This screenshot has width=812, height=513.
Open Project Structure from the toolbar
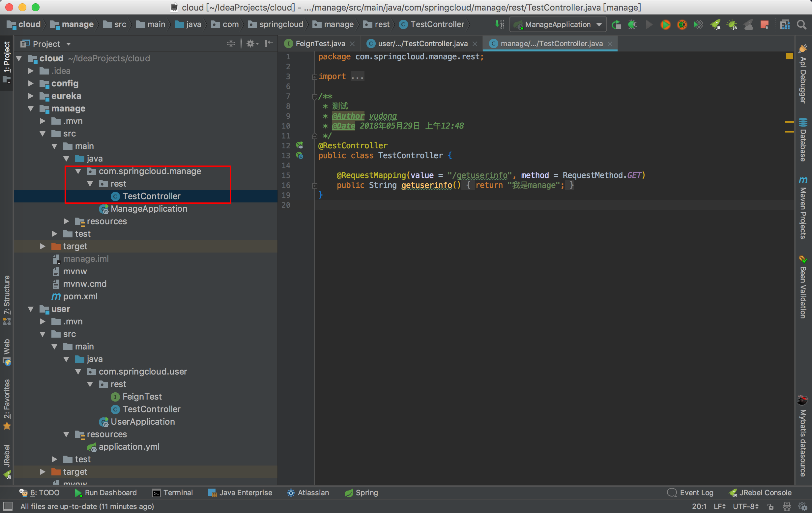785,25
